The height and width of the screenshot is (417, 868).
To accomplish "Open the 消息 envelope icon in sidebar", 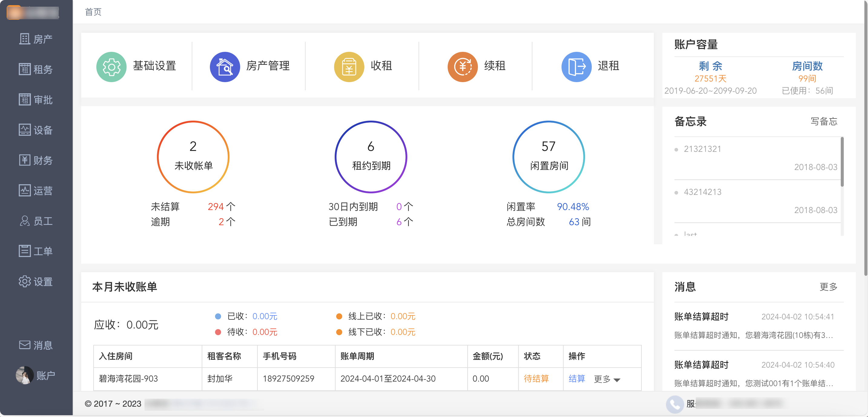I will tap(25, 345).
